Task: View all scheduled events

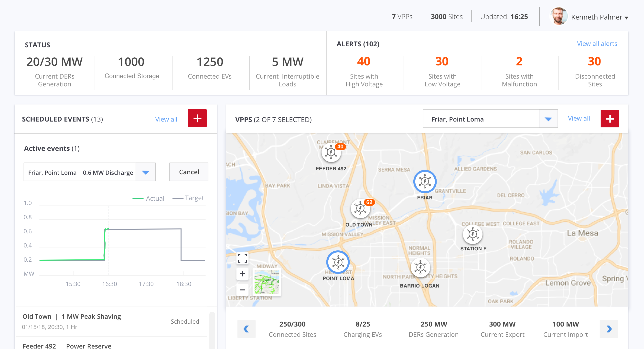Action: tap(166, 119)
